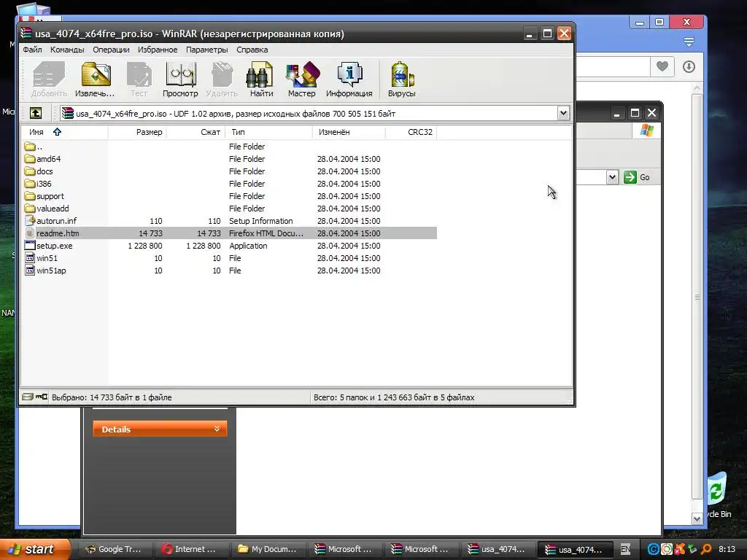Go up one folder level arrow
The height and width of the screenshot is (560, 747).
pyautogui.click(x=36, y=113)
